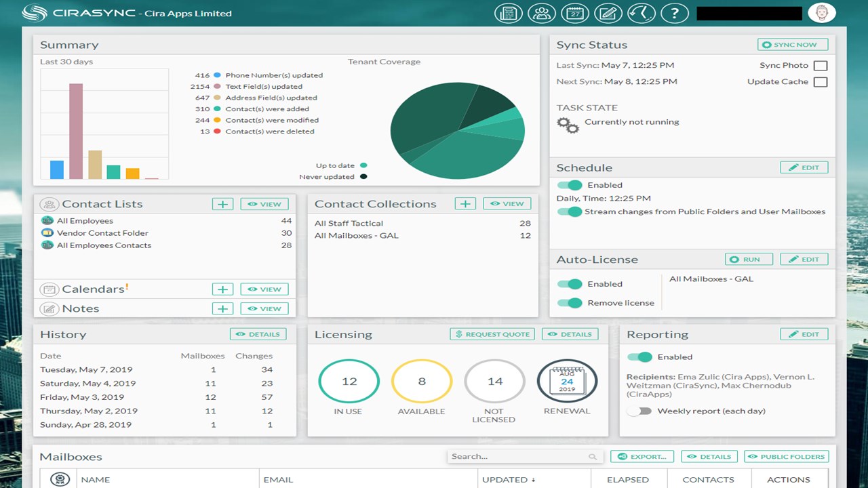This screenshot has width=868, height=488.
Task: Click the EXPORT button in Mailboxes
Action: (642, 457)
